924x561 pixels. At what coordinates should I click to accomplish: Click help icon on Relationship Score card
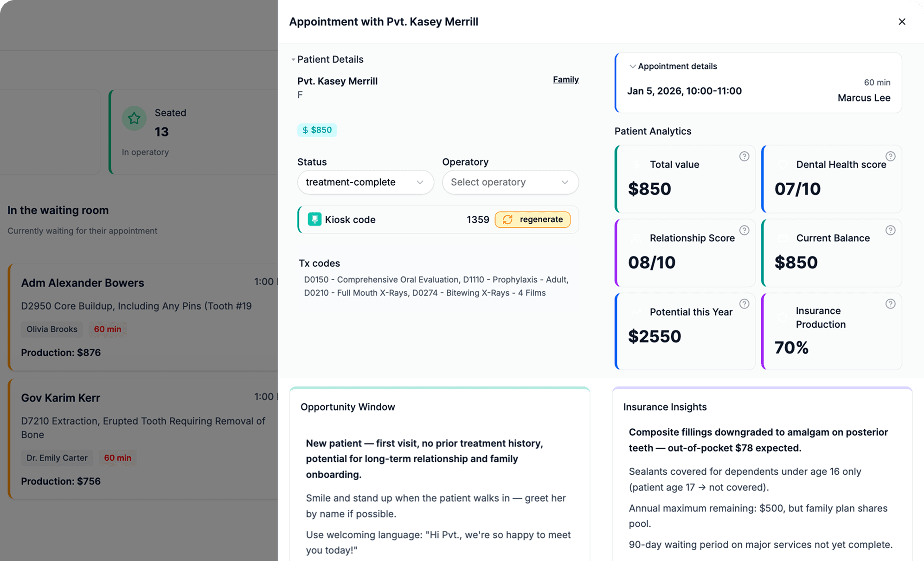[744, 230]
